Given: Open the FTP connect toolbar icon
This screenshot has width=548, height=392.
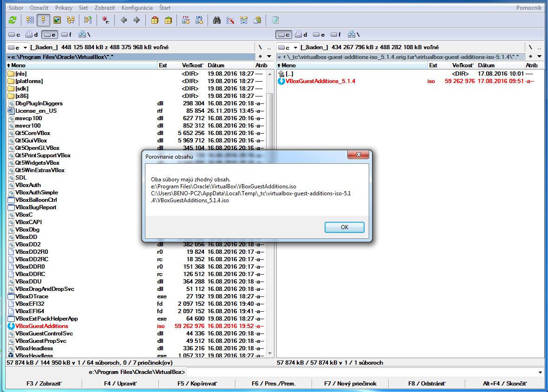Looking at the screenshot, I should (186, 20).
